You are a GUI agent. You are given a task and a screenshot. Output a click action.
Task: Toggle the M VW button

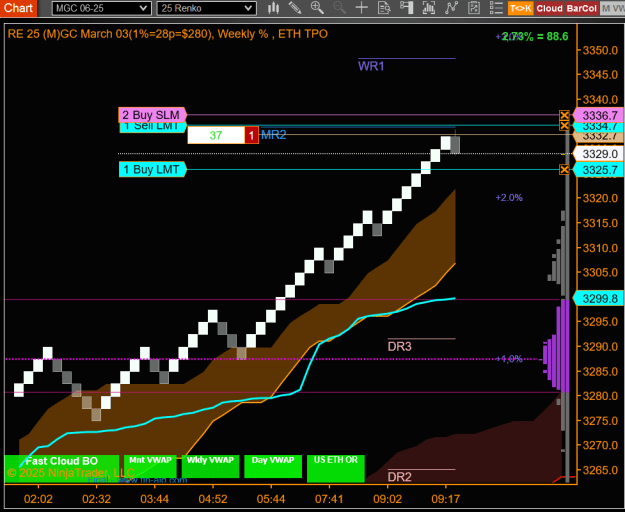point(612,8)
